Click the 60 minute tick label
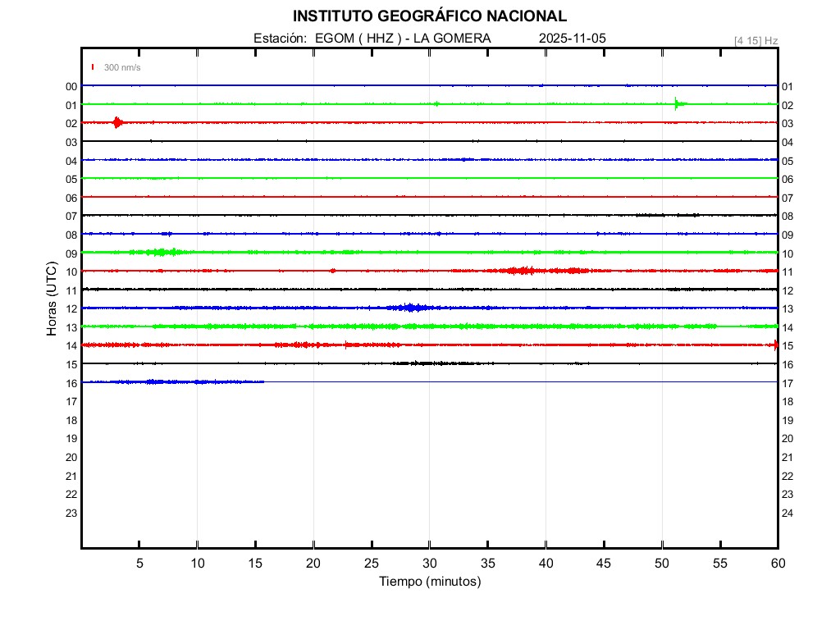 [x=777, y=564]
